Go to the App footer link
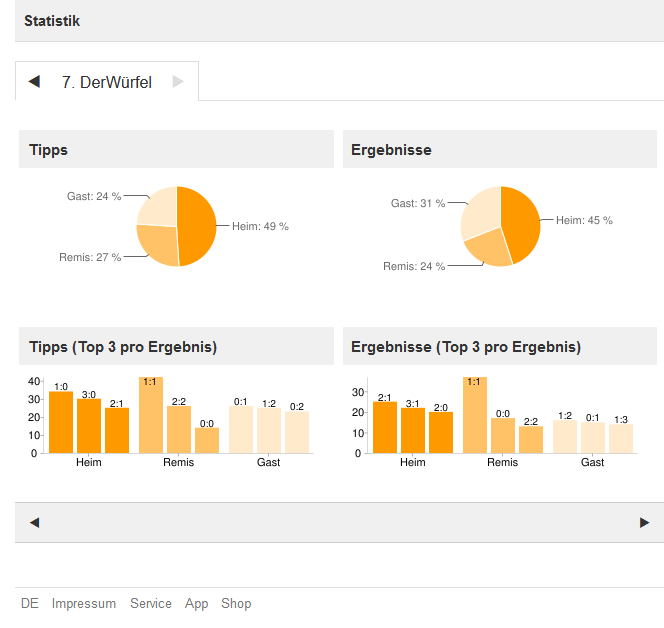Viewport: 664px width, 628px height. [x=196, y=603]
